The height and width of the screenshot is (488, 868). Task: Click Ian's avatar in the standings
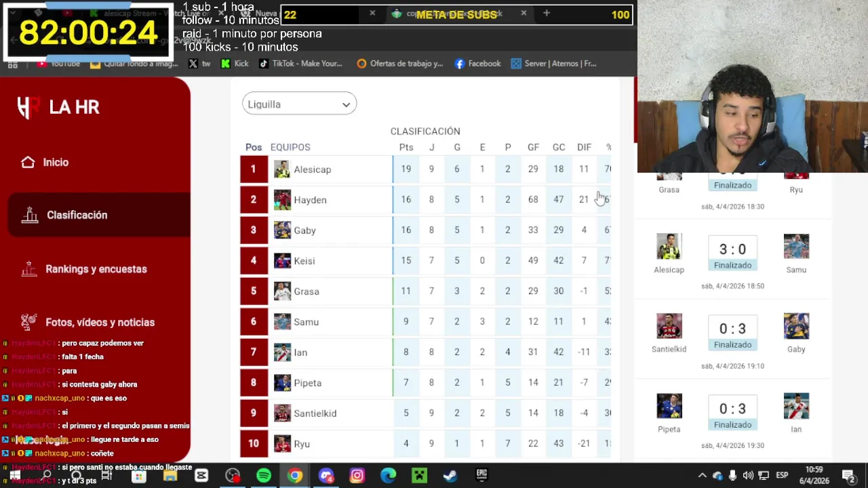[x=282, y=352]
